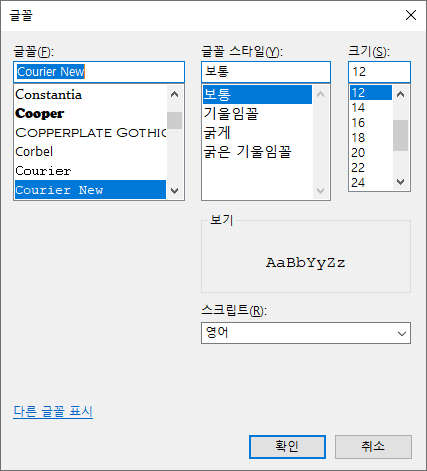Click the size input field

(x=379, y=72)
